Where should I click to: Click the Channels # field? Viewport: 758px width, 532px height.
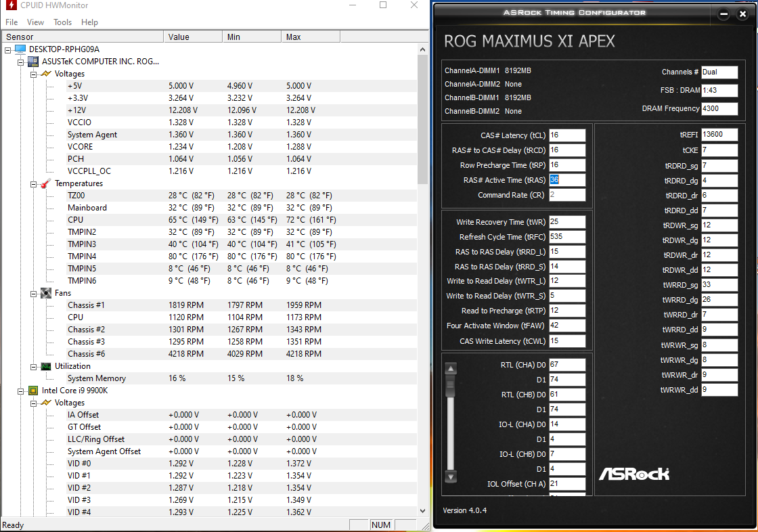pos(719,72)
